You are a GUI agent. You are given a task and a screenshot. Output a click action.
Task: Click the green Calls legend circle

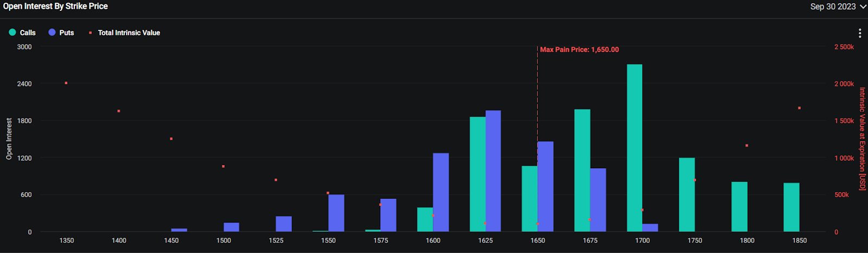(x=12, y=33)
